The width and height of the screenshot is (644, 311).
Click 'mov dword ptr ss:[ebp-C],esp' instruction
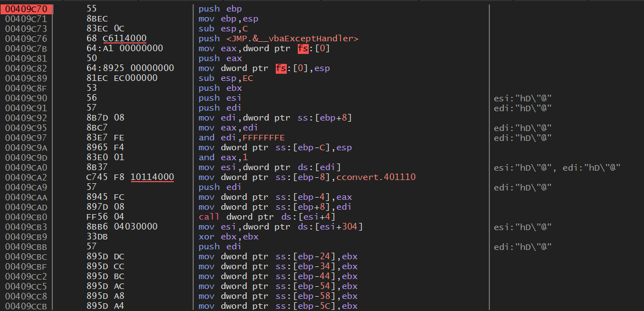275,148
